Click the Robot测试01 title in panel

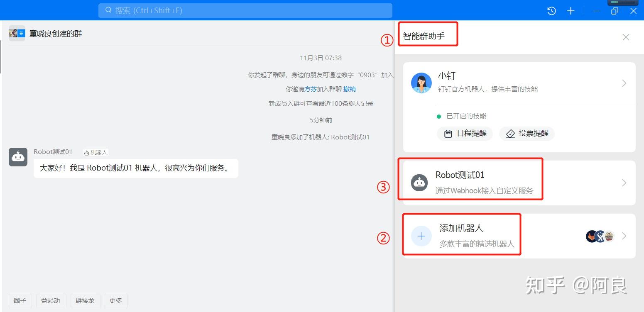(x=460, y=175)
